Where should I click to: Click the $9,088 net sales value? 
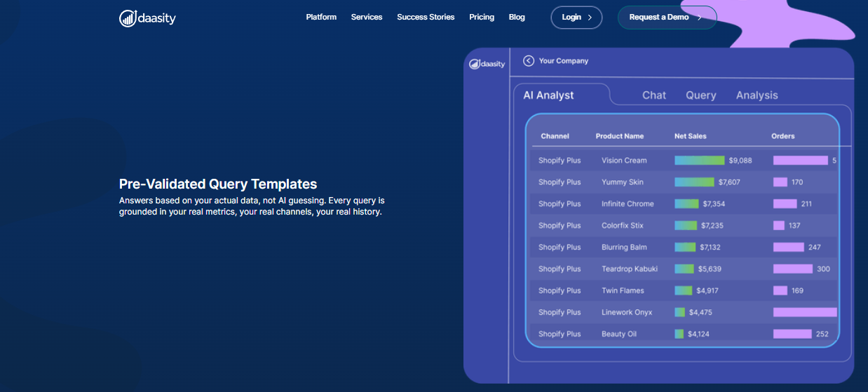pos(740,161)
